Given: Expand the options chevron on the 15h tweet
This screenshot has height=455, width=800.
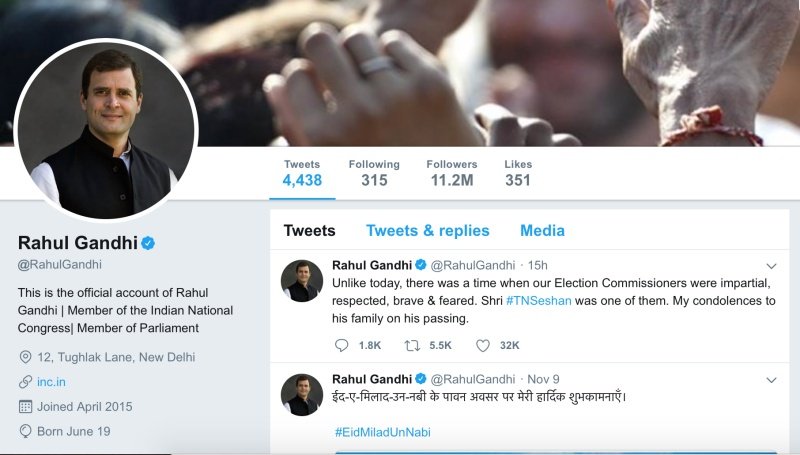Looking at the screenshot, I should tap(771, 266).
